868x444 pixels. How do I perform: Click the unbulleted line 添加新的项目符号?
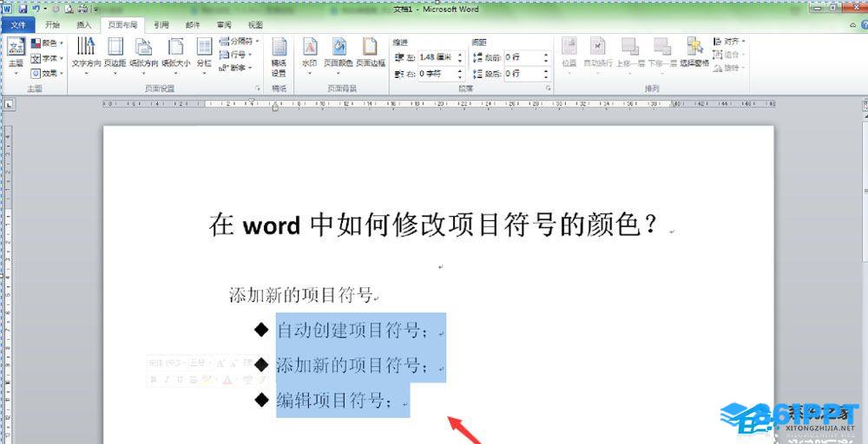click(300, 295)
